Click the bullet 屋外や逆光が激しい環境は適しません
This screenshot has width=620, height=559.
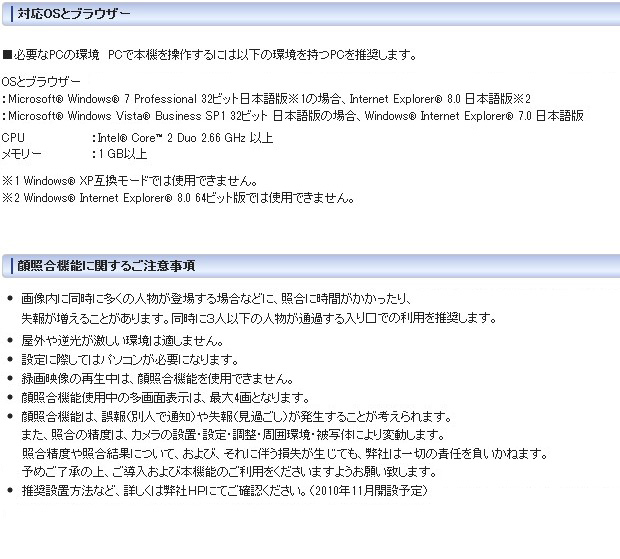pos(123,340)
